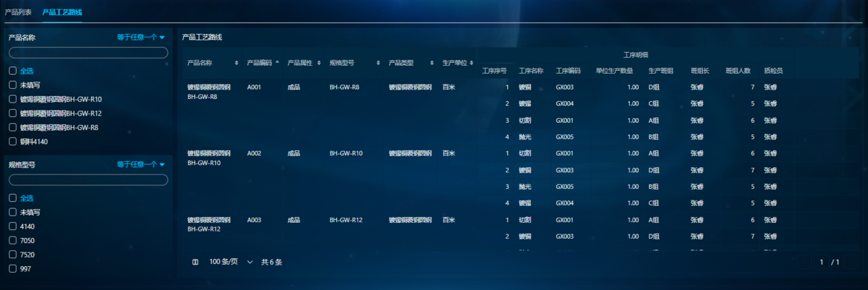Click the BH-GW-R8 spec cell in table
The height and width of the screenshot is (290, 868).
point(344,88)
